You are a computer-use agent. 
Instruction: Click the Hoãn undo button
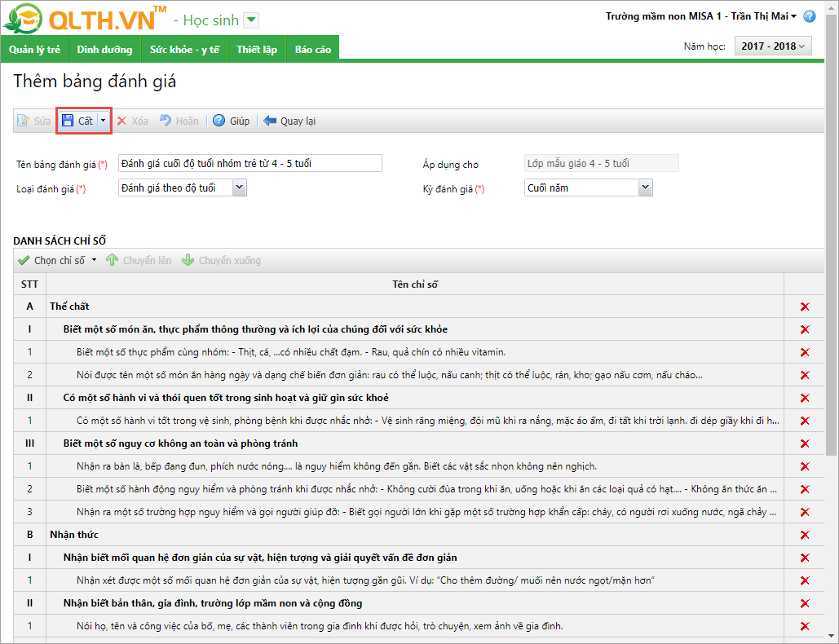[x=179, y=121]
